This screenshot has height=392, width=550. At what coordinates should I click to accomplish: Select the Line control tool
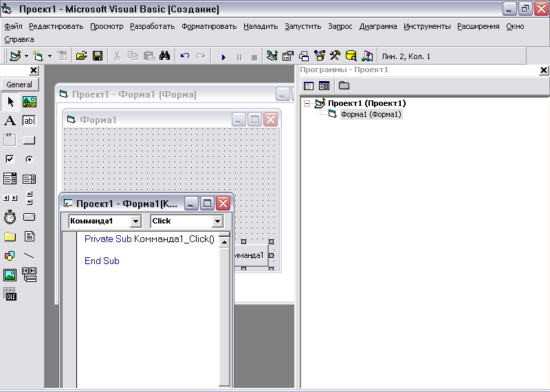pyautogui.click(x=29, y=255)
